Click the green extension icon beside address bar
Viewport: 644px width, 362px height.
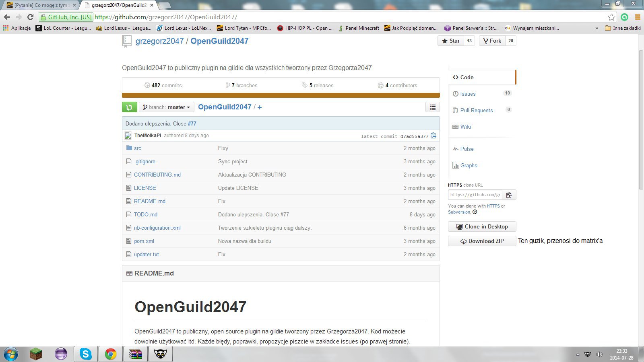[x=625, y=17]
